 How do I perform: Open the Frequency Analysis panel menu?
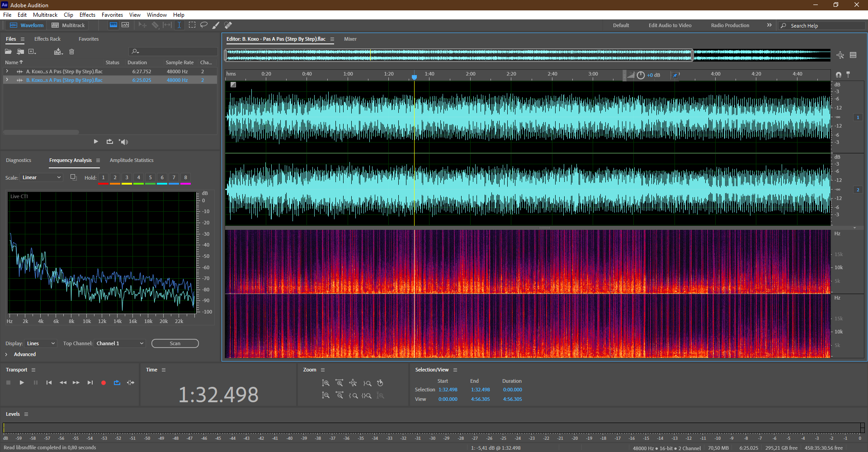[98, 161]
